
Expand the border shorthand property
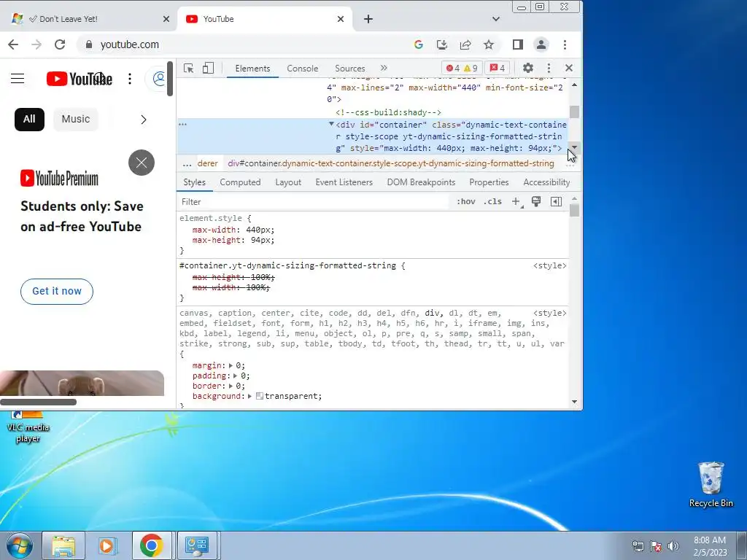(231, 386)
